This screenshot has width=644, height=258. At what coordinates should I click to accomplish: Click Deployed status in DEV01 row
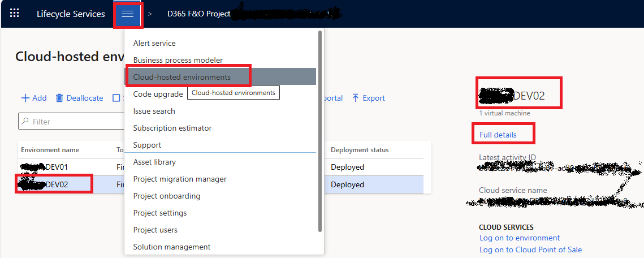(x=348, y=167)
